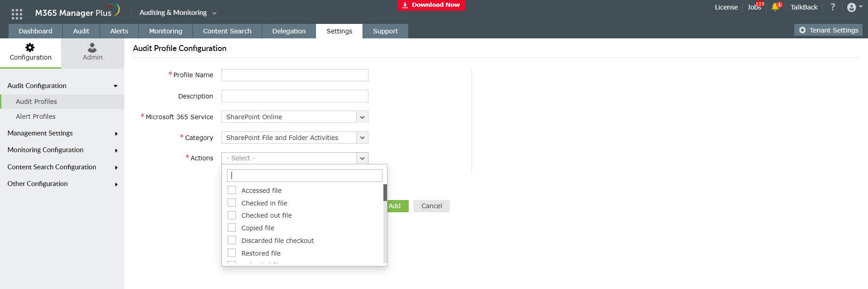
Task: Focus the Description input field
Action: coord(295,96)
